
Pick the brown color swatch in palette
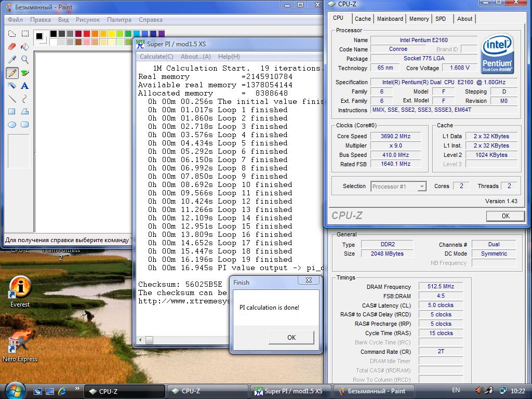[x=78, y=42]
